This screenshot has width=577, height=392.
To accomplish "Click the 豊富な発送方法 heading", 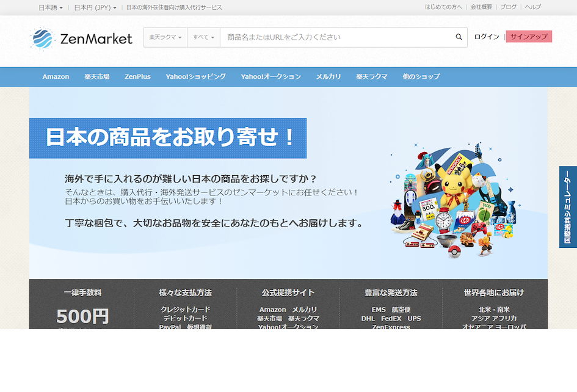I will [x=391, y=292].
